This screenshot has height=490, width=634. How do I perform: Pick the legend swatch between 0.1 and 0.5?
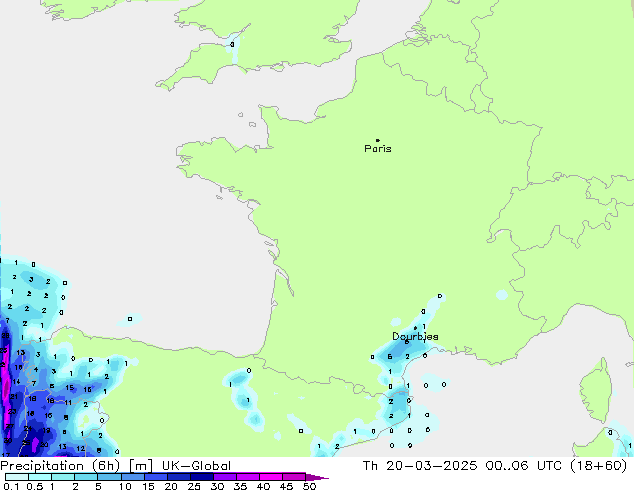point(17,477)
